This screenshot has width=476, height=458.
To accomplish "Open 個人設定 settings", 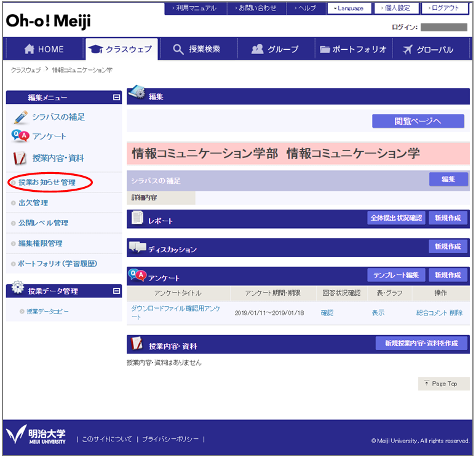I will tap(397, 8).
